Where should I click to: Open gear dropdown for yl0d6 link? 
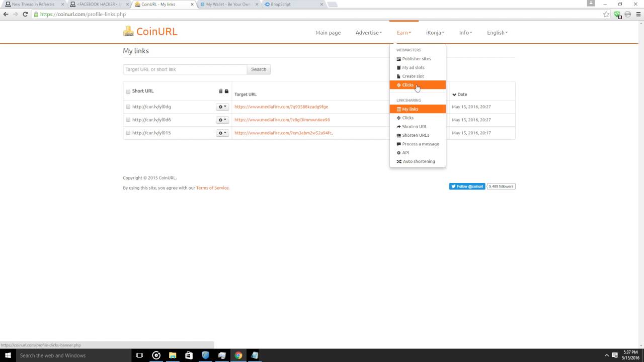(x=222, y=120)
